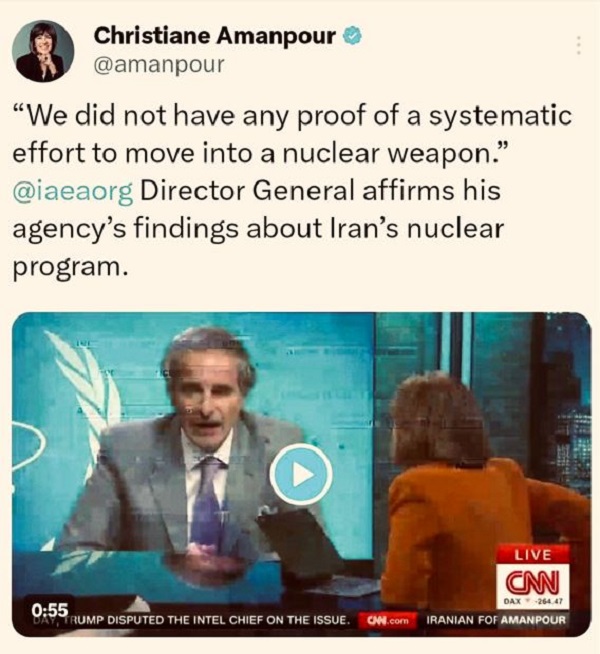Click the DAX stock ticker reading

(532, 602)
